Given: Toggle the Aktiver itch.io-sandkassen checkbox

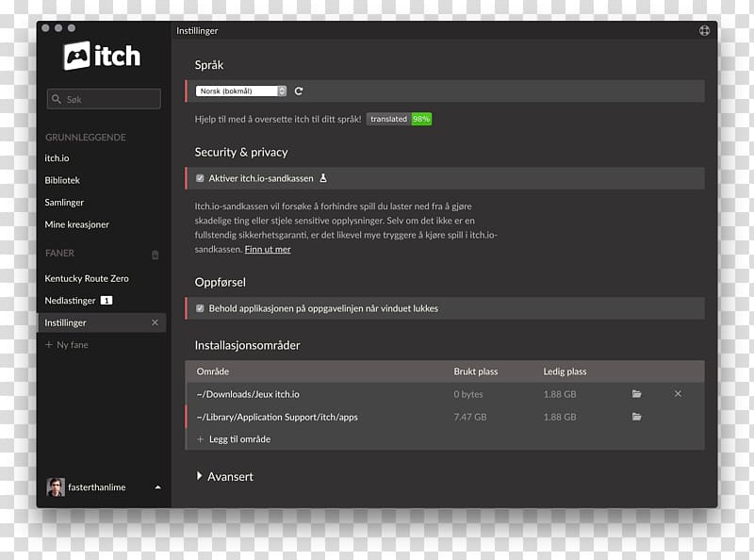Looking at the screenshot, I should [x=200, y=178].
